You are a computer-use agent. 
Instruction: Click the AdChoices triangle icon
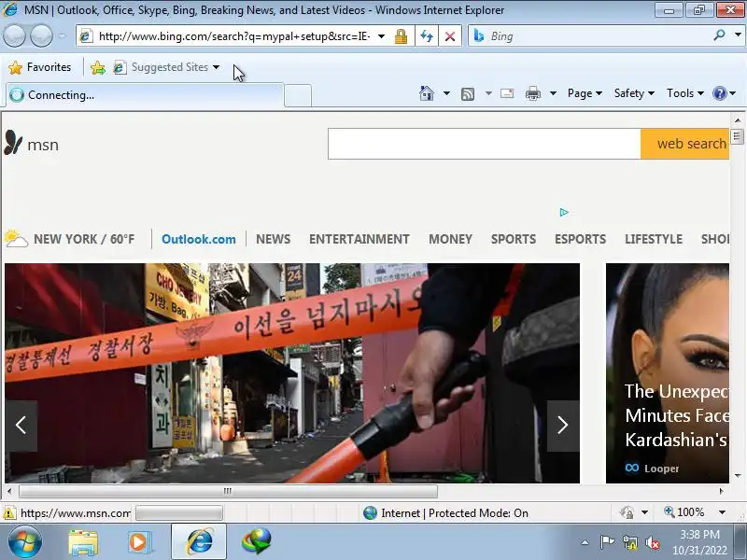tap(564, 213)
